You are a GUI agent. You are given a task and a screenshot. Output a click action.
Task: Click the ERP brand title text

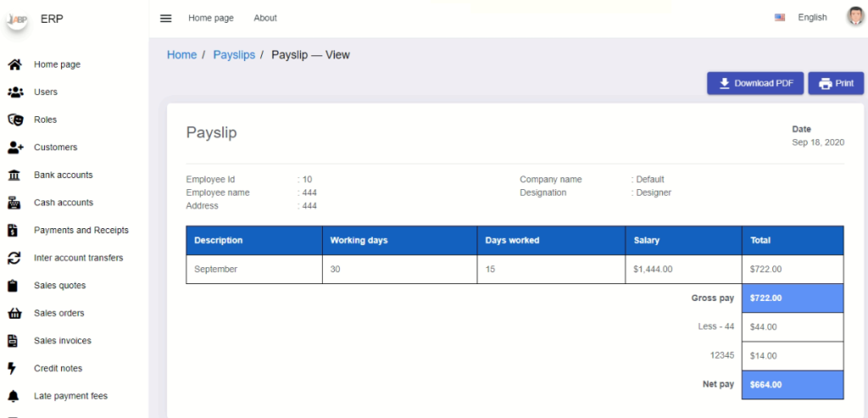point(52,19)
